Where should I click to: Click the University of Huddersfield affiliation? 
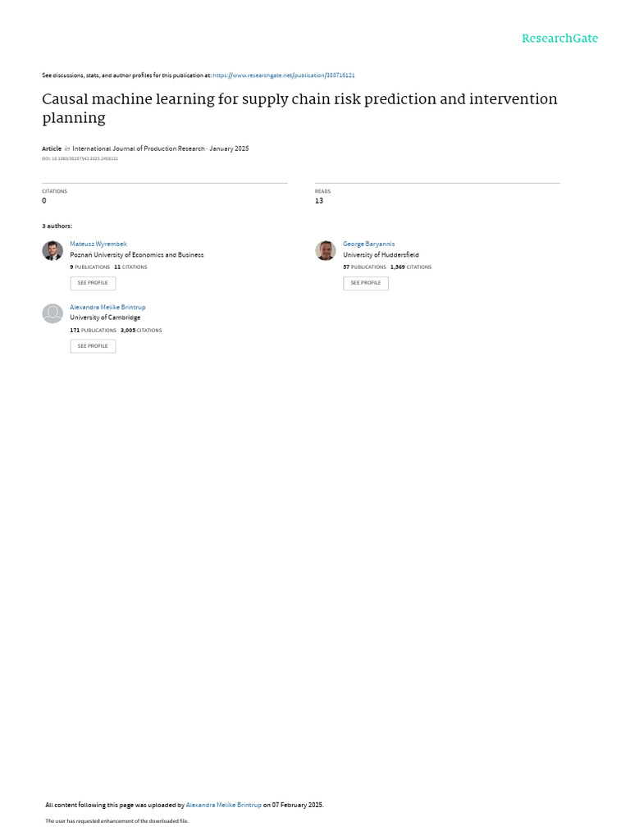point(381,255)
